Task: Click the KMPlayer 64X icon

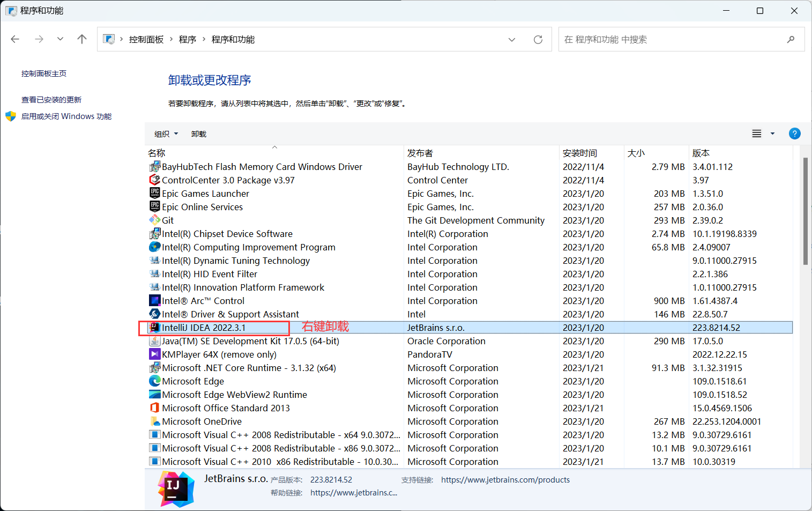Action: click(155, 354)
